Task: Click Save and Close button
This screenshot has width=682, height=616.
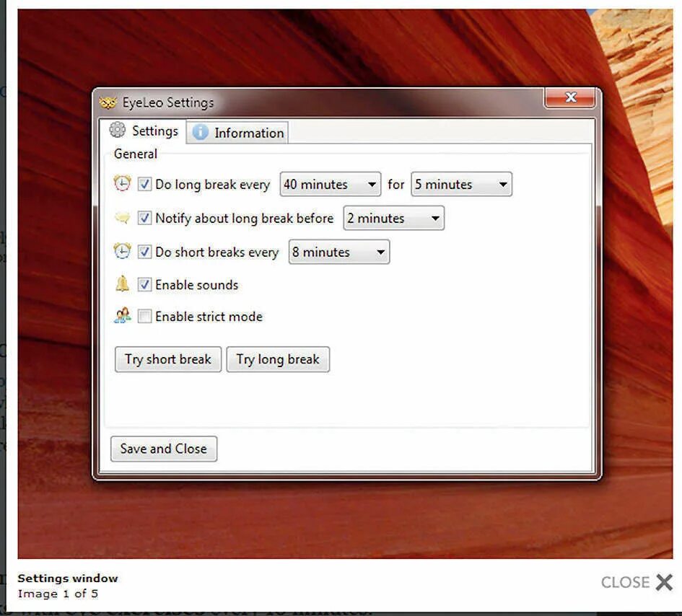Action: (x=164, y=449)
